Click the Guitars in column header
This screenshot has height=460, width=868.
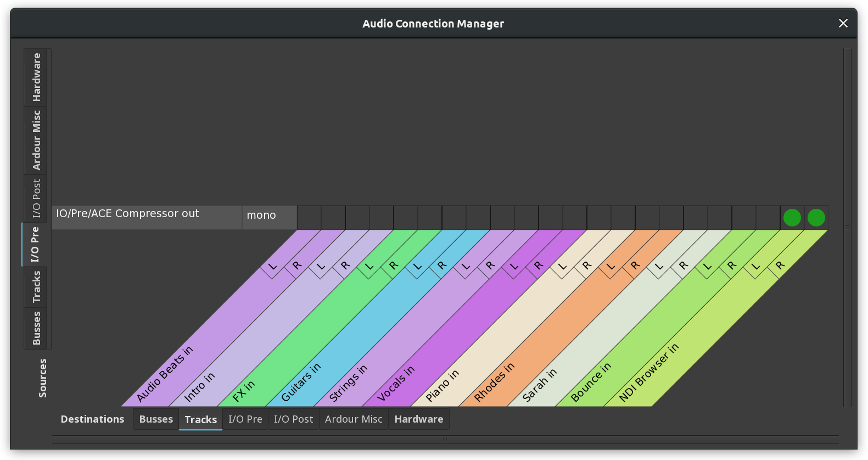pyautogui.click(x=301, y=383)
